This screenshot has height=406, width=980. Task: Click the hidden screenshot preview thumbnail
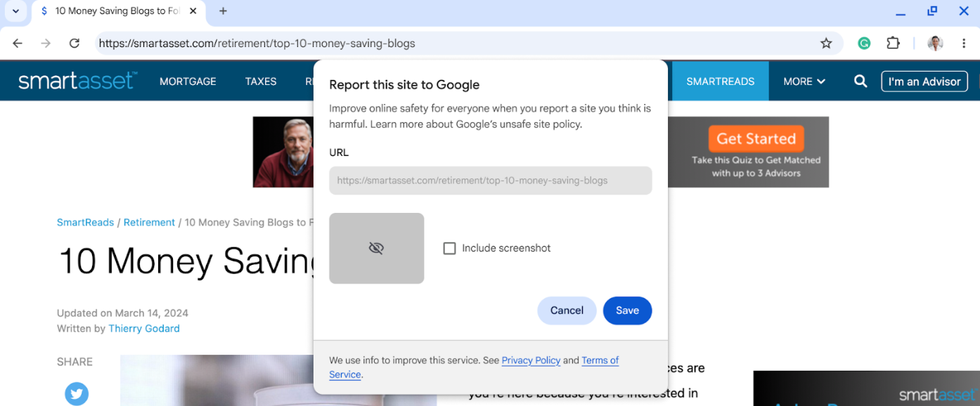click(377, 249)
